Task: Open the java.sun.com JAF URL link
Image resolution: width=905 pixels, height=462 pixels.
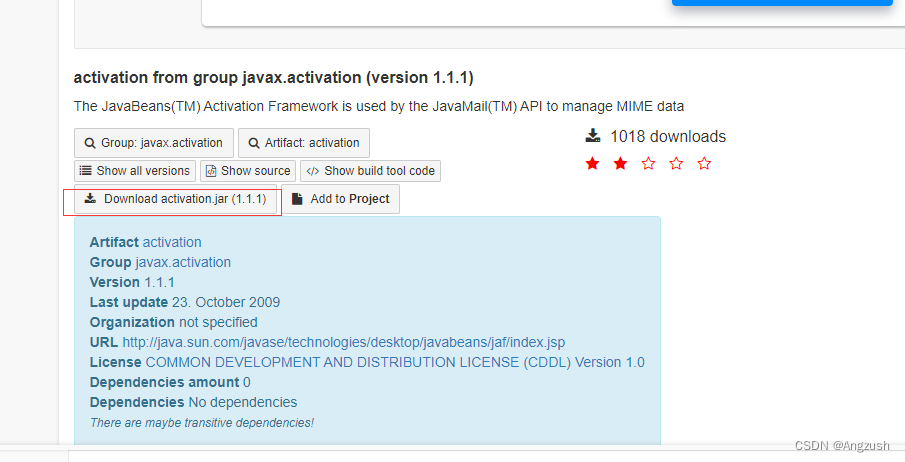Action: (x=343, y=342)
